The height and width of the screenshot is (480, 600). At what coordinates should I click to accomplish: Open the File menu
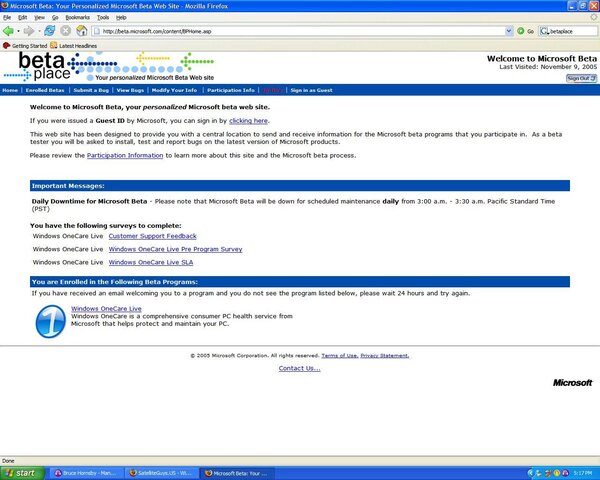(7, 18)
